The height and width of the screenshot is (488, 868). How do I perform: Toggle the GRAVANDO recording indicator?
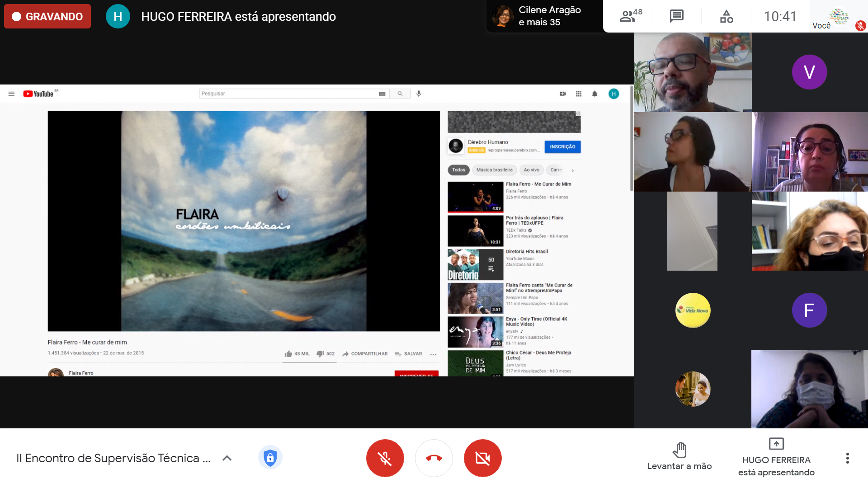pos(47,16)
